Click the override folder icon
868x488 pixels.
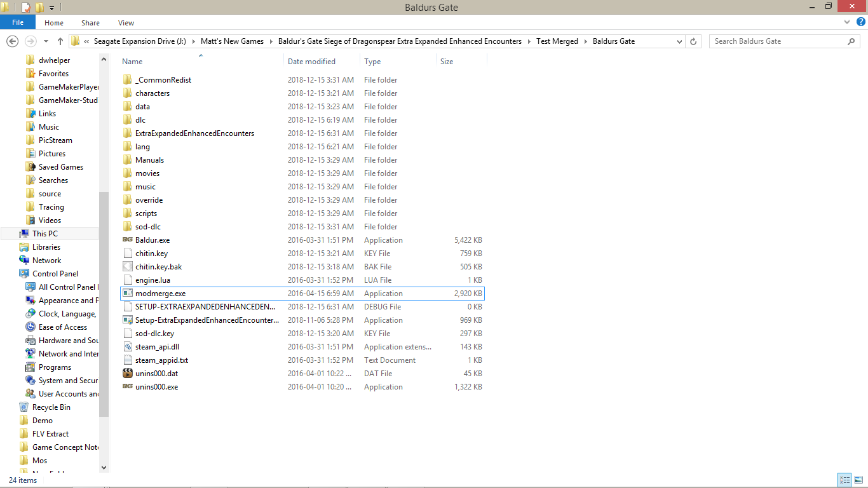[x=127, y=200]
